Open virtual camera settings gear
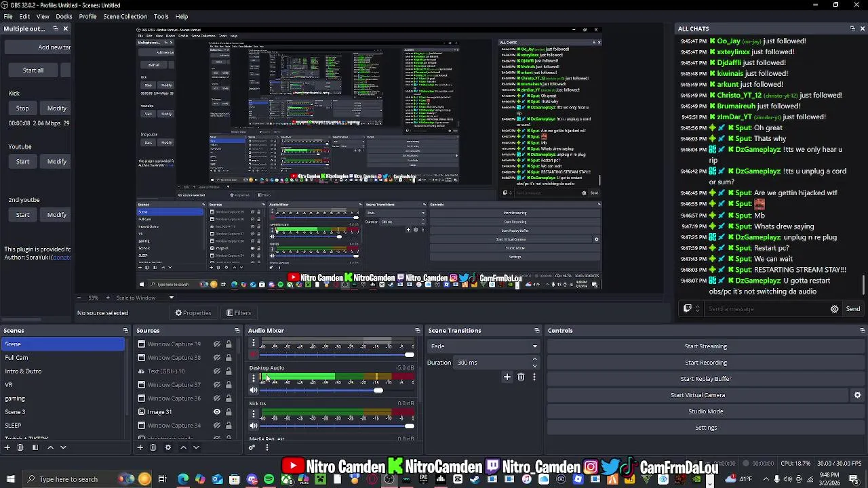The height and width of the screenshot is (488, 868). click(x=857, y=395)
